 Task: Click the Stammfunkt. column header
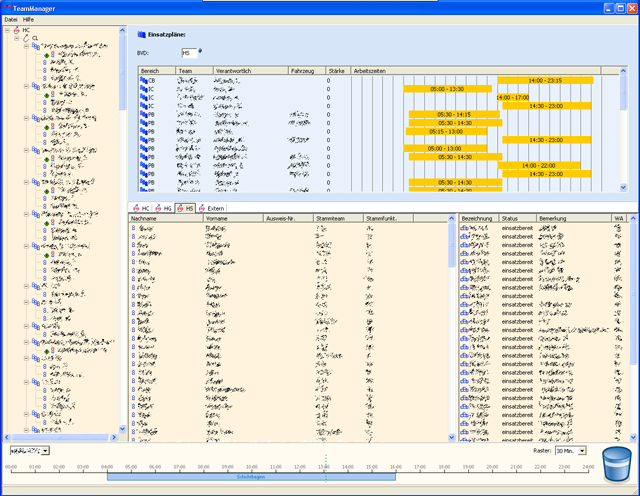click(389, 218)
